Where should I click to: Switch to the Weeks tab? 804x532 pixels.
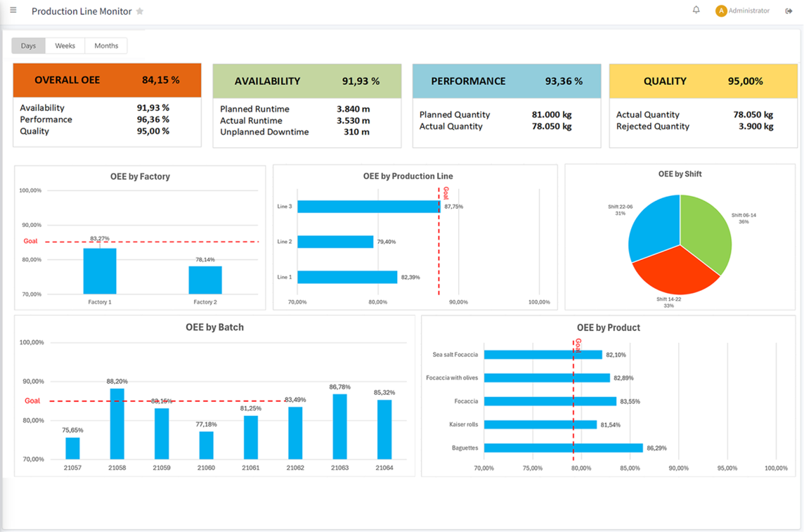click(65, 46)
